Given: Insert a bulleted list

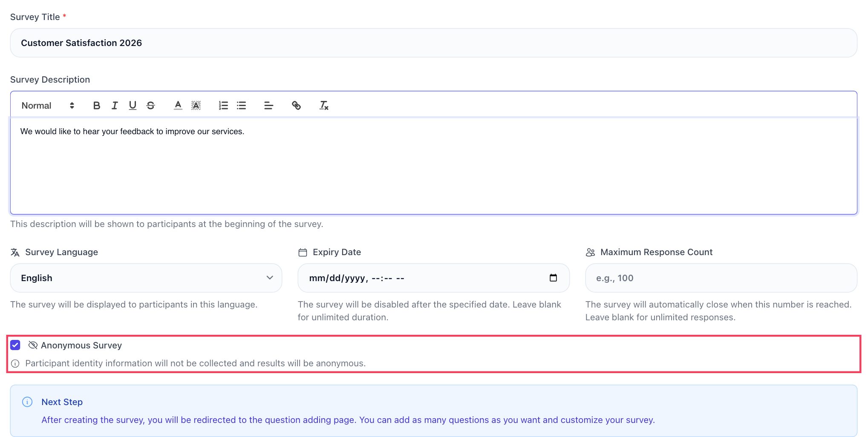Looking at the screenshot, I should click(x=242, y=106).
